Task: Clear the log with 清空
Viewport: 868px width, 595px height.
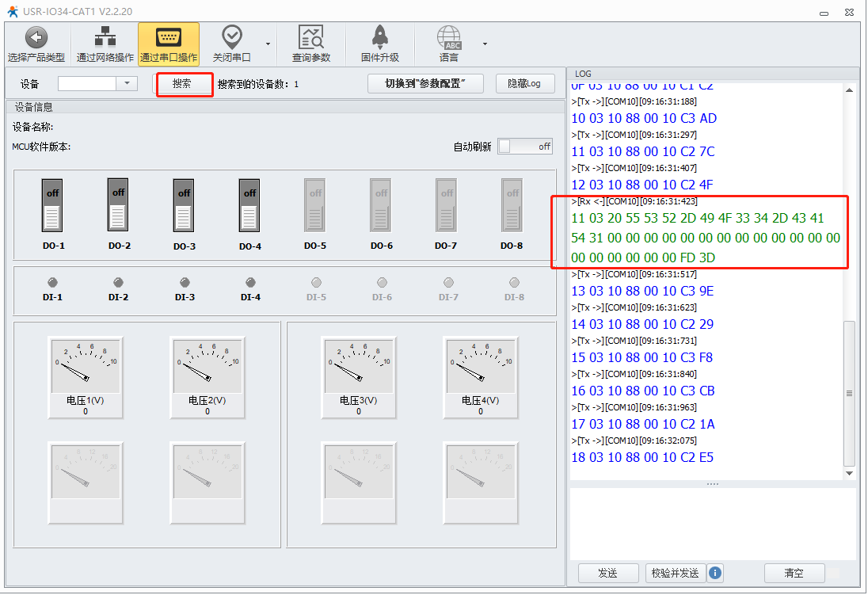Action: click(x=794, y=573)
